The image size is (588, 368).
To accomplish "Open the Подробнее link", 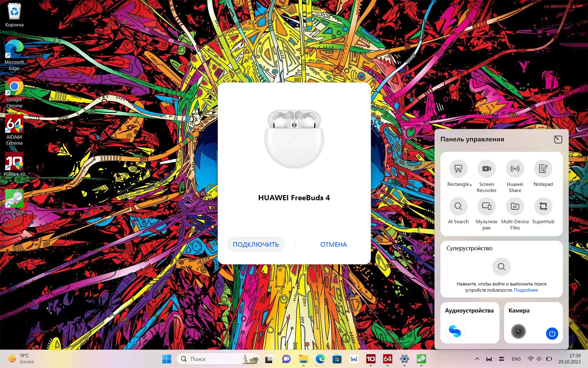I will tap(526, 290).
